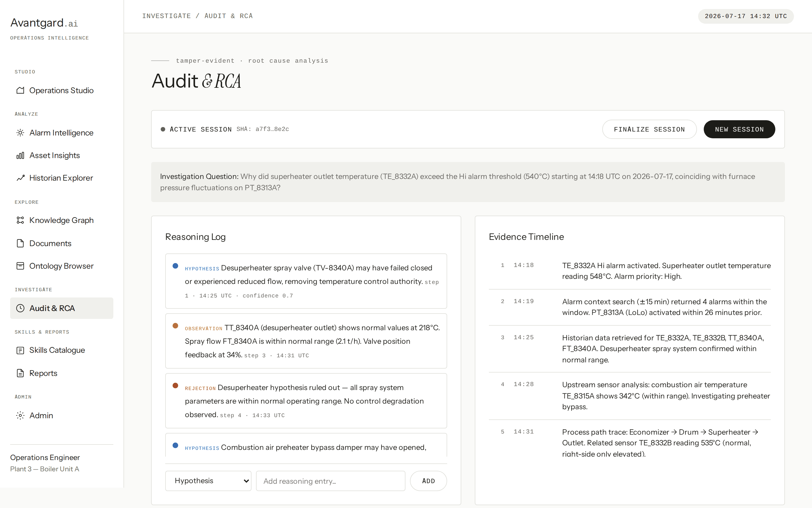Click the Ontology Browser panel icon
The height and width of the screenshot is (508, 812).
(20, 266)
